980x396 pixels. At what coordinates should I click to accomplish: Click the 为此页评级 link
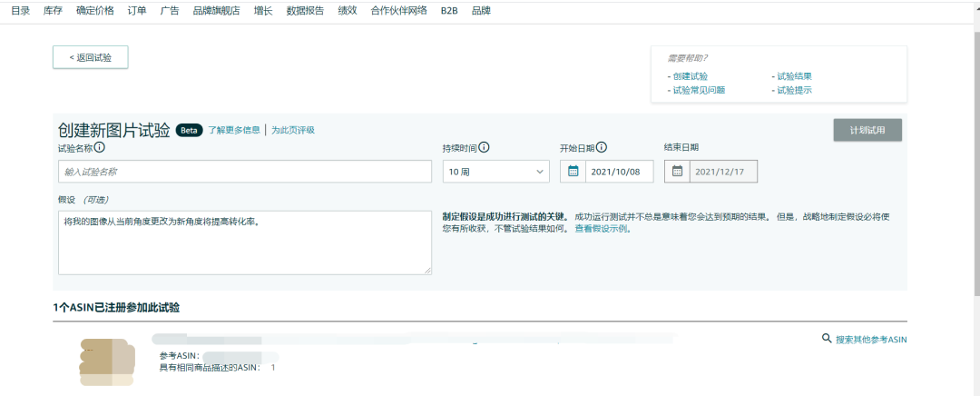click(292, 130)
